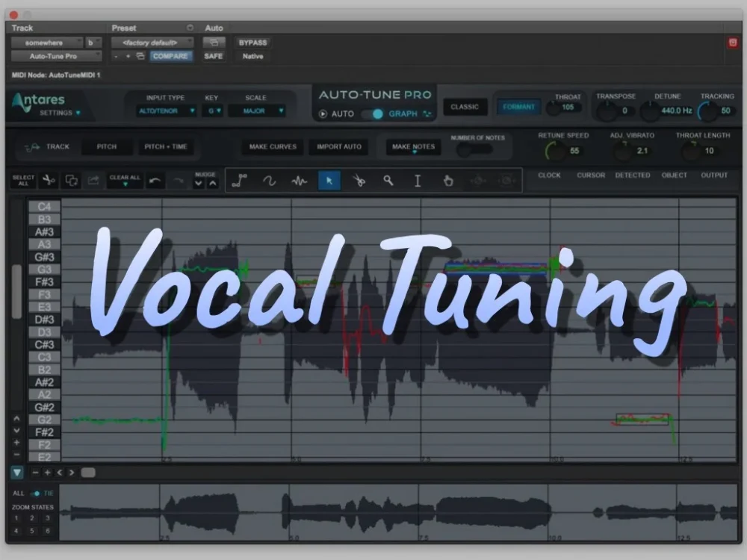This screenshot has height=560, width=747.
Task: Open the 'somewhere' track selector dropdown
Action: point(46,43)
